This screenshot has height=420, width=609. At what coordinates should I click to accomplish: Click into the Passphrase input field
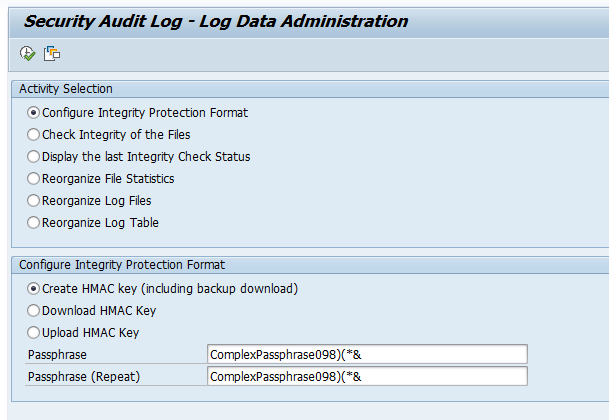[366, 354]
